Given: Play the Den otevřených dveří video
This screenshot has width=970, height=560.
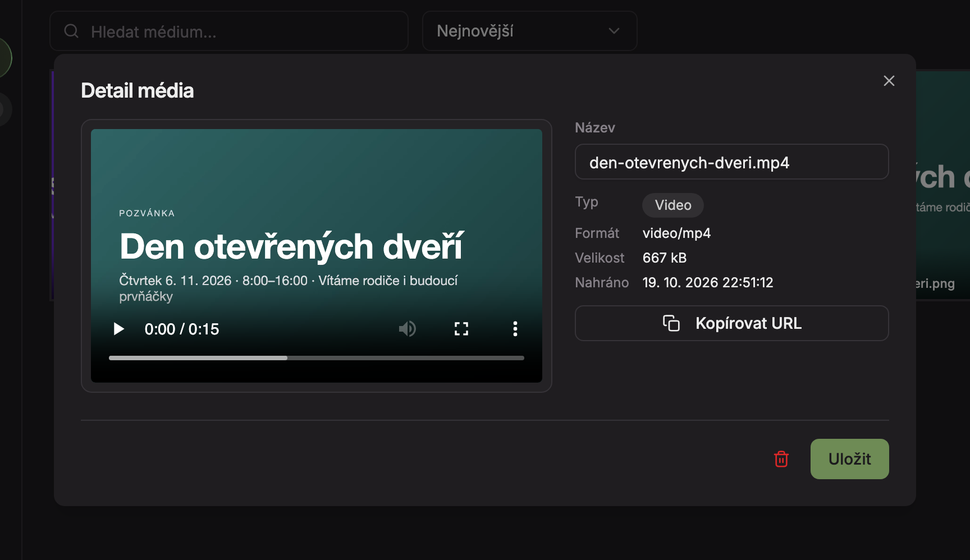Looking at the screenshot, I should point(118,329).
